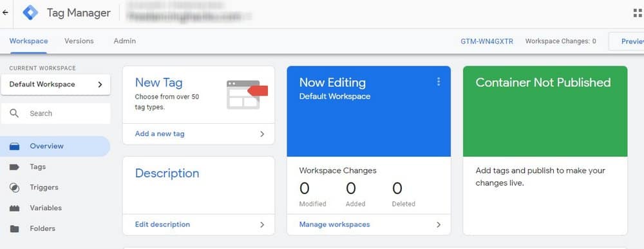
Task: Open the Now Editing three-dot menu
Action: coord(438,82)
